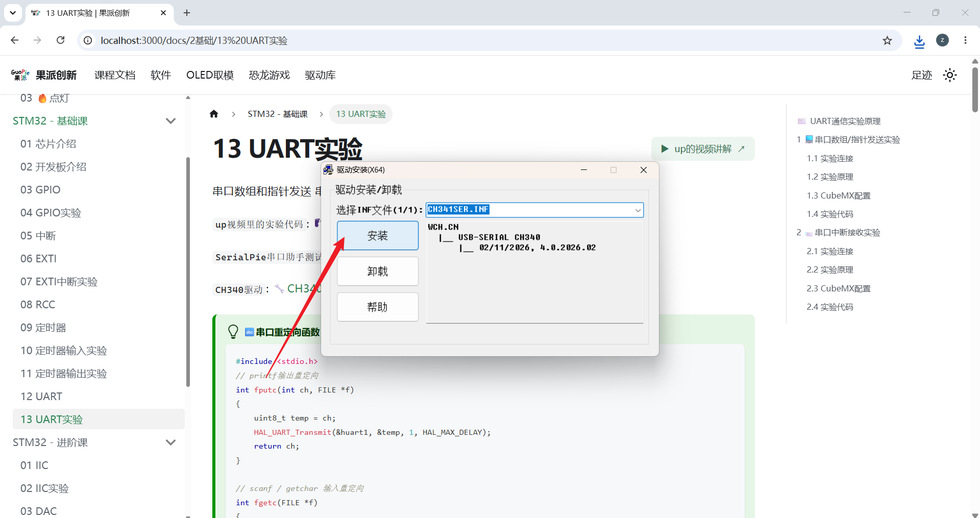Open the OLED取模 navigation item
The width and height of the screenshot is (980, 518).
(210, 75)
